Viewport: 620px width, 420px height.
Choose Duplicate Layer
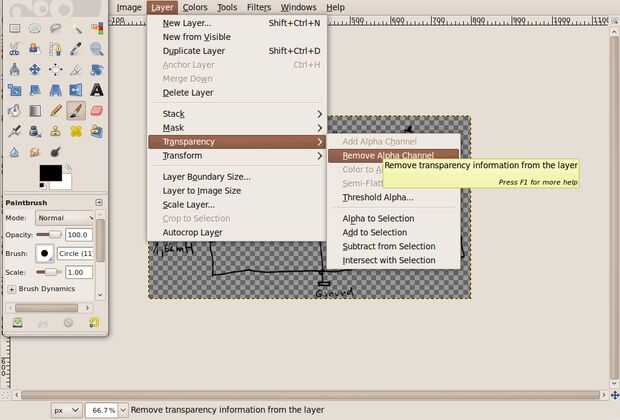(x=237, y=51)
